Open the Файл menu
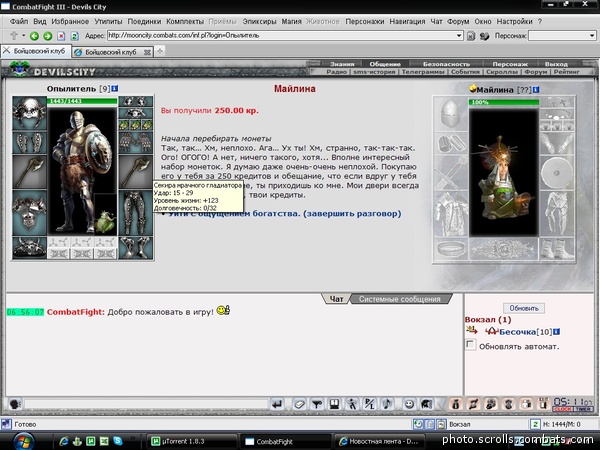 click(19, 21)
